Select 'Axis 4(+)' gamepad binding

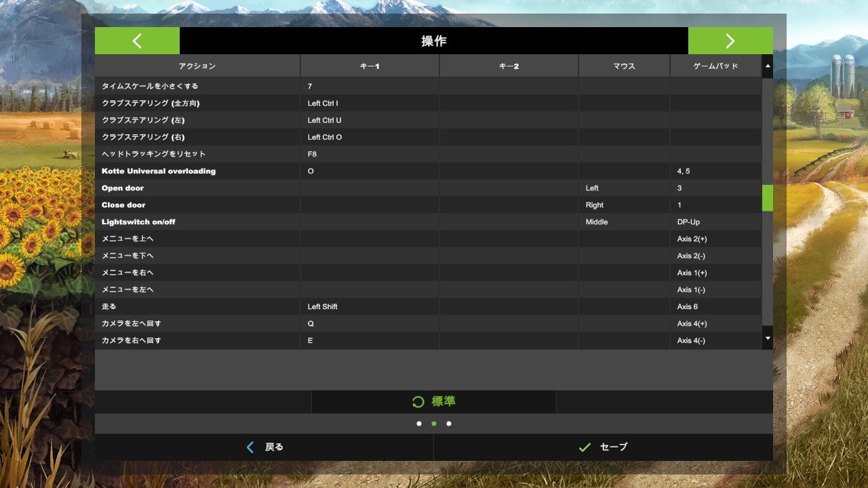point(715,323)
